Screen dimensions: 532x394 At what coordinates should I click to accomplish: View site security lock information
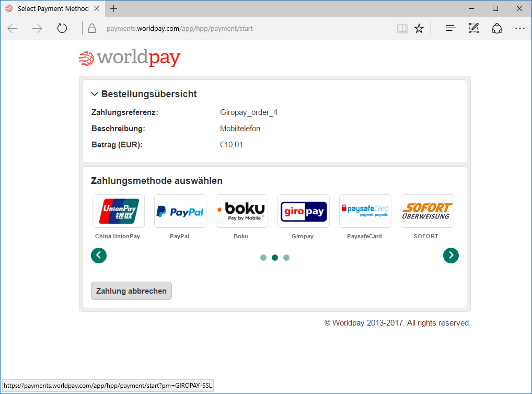click(x=92, y=29)
